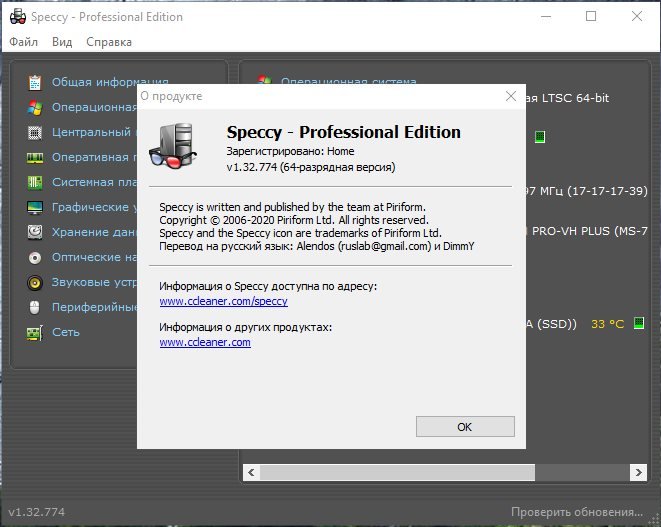
Task: Click the Оперативная память RAM icon
Action: point(35,158)
